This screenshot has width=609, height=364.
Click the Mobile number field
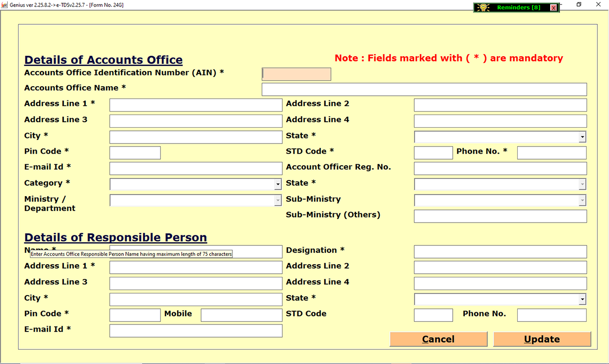tap(241, 315)
